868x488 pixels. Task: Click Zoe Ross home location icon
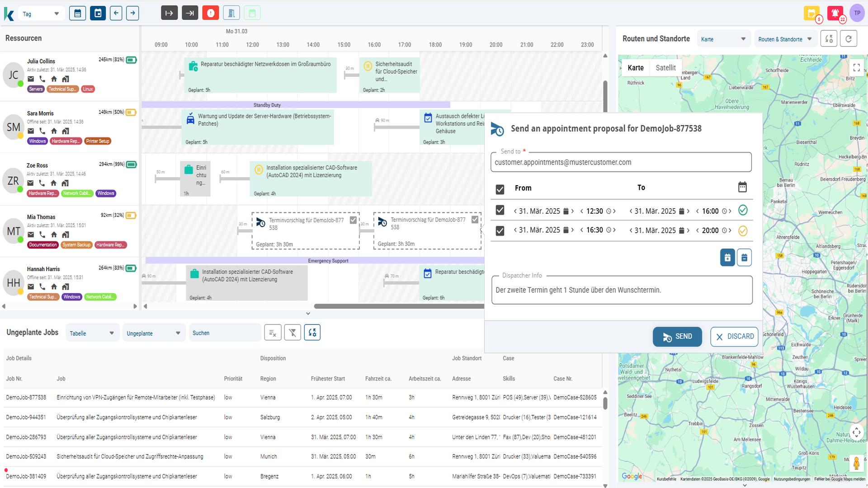(53, 183)
